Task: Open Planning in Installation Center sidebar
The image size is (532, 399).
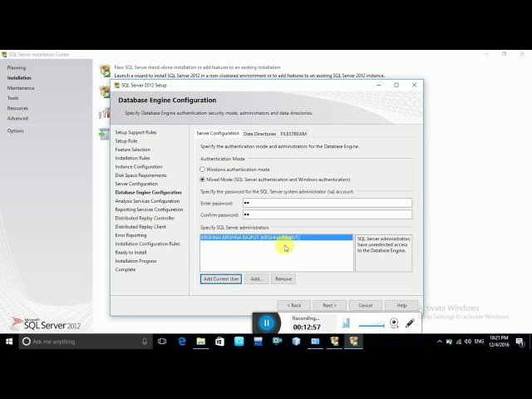Action: coord(17,67)
